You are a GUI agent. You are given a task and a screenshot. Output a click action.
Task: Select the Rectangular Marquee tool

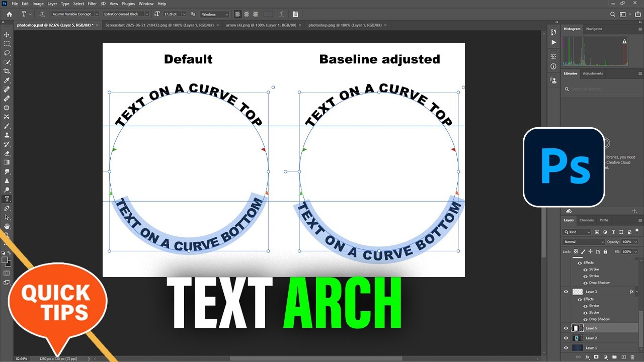coord(7,44)
